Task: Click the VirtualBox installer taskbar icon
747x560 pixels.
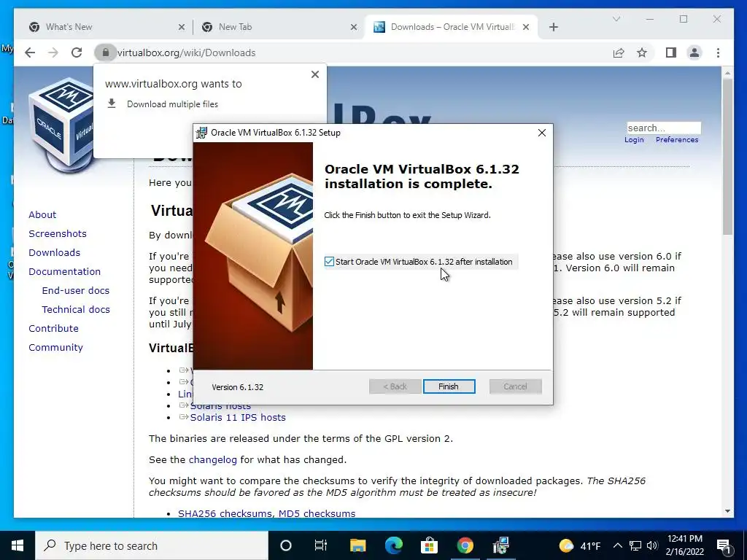Action: coord(500,545)
